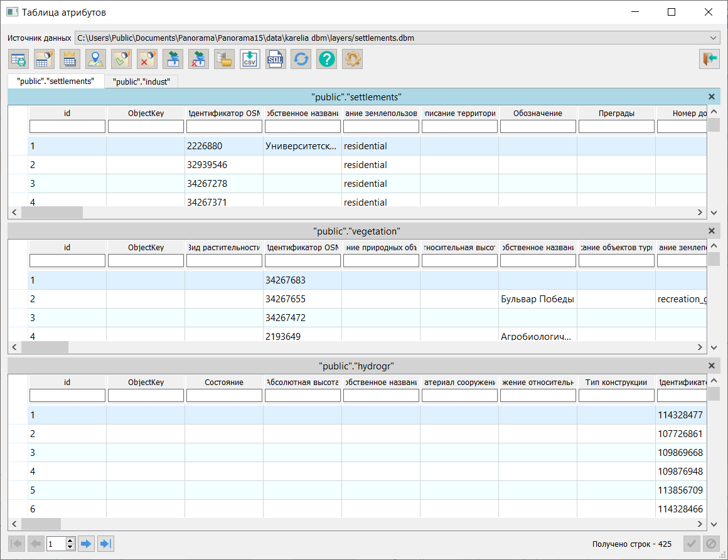Expand the data source path dropdown

(x=714, y=38)
